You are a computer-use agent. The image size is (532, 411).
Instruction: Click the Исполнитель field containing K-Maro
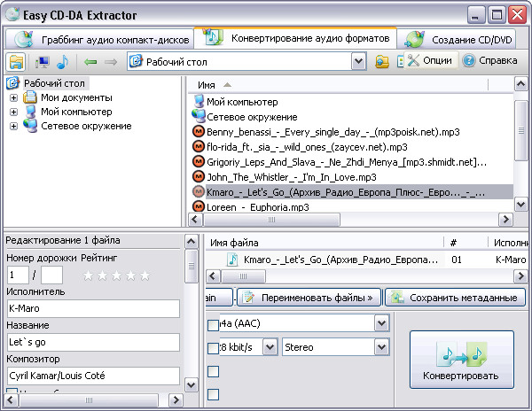point(92,308)
